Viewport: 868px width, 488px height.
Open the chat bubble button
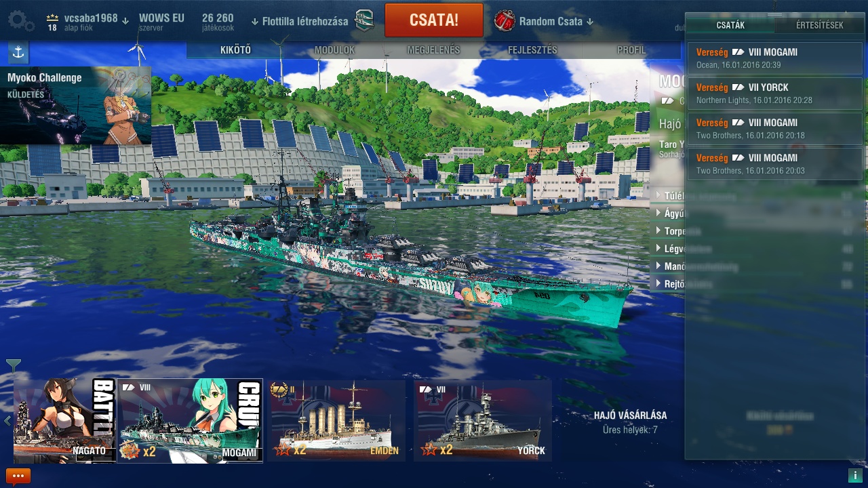[x=18, y=476]
